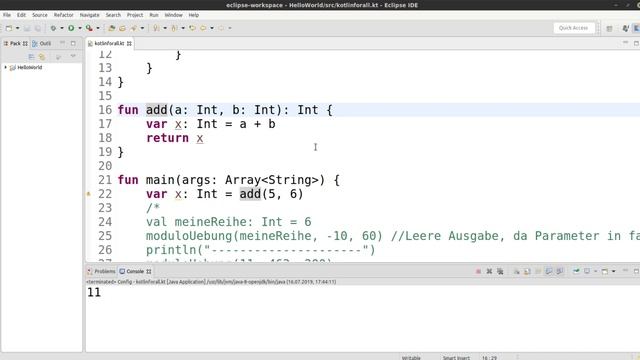Click the Clear Console icon
Image resolution: width=640 pixels, height=360 pixels.
coord(516,271)
